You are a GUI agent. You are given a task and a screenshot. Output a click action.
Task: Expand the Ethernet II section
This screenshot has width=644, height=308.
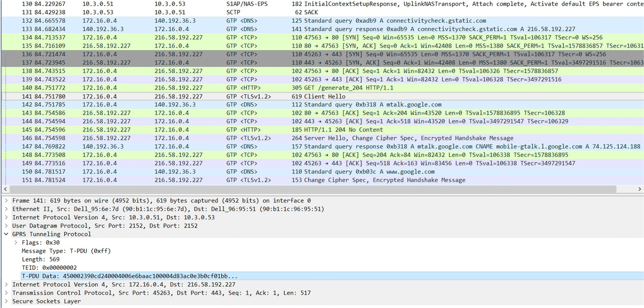click(x=6, y=209)
